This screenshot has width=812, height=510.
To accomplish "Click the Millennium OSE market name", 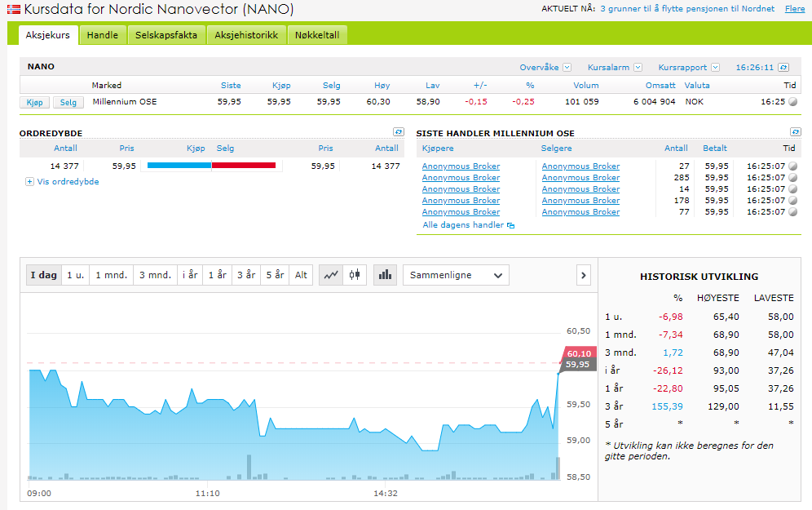I will tap(124, 102).
